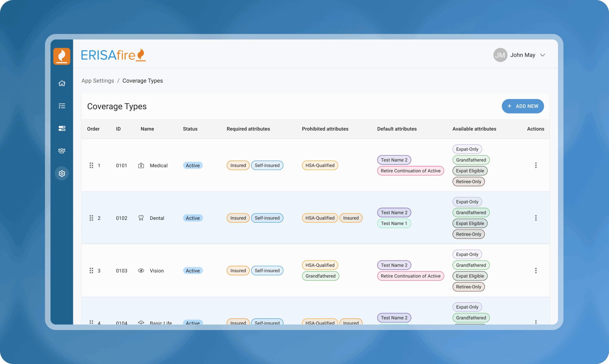
Task: Click the Coverage Types breadcrumb
Action: coord(142,81)
